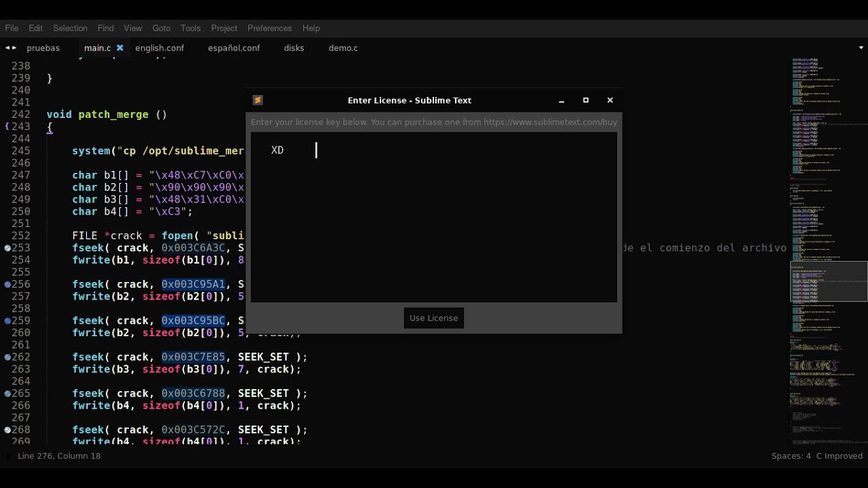Screen dimensions: 868x488
Task: Open the Help menu
Action: click(x=311, y=28)
